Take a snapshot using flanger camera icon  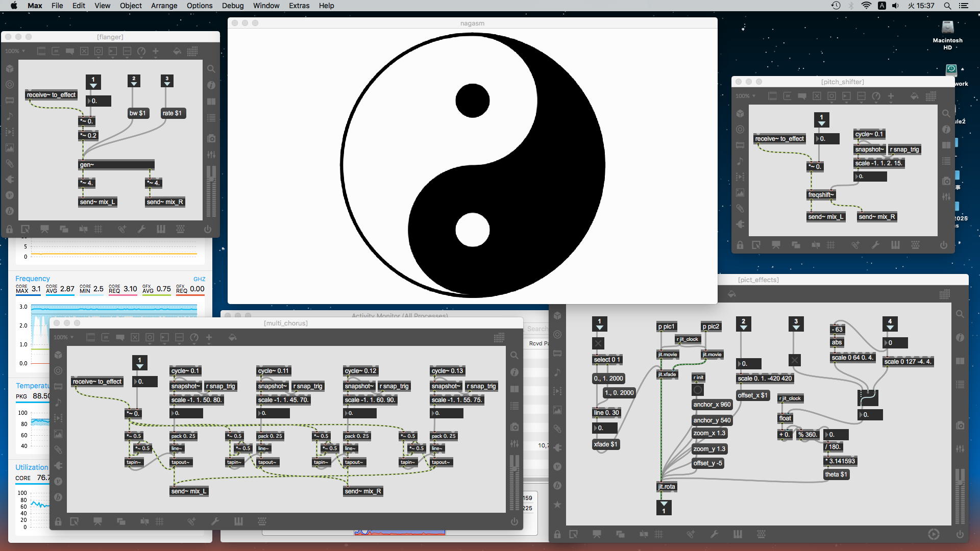point(211,138)
